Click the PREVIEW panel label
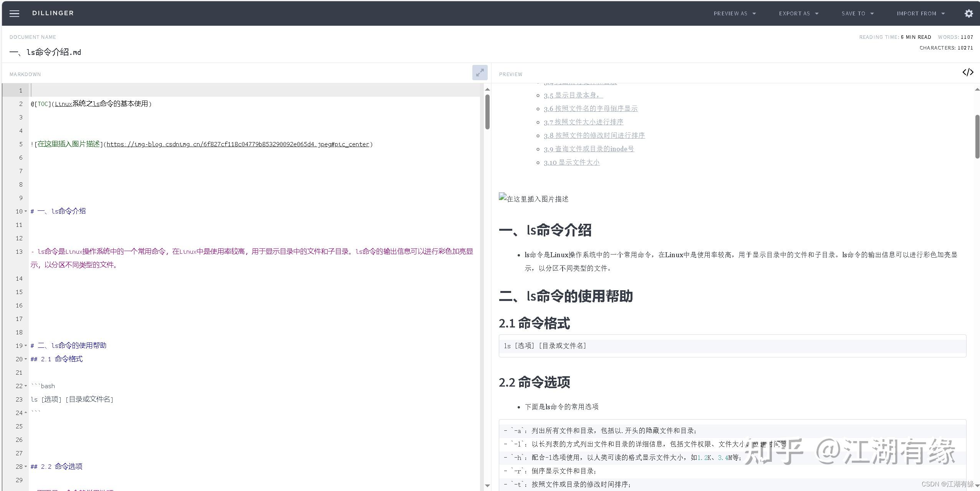 510,74
